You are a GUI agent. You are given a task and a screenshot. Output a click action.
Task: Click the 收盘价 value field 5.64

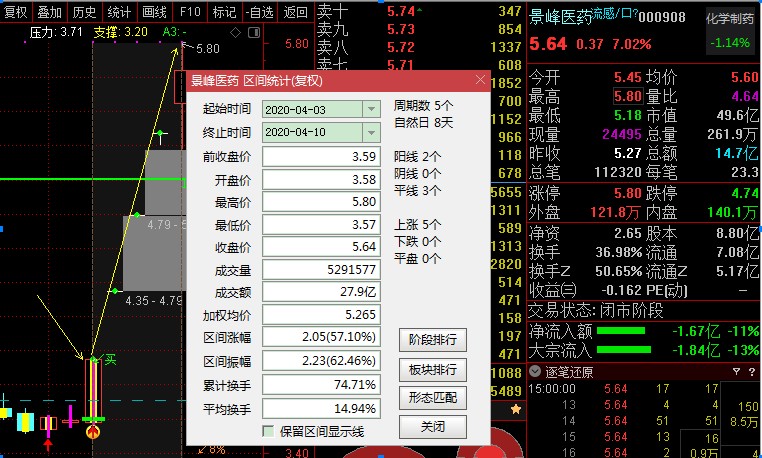point(321,247)
